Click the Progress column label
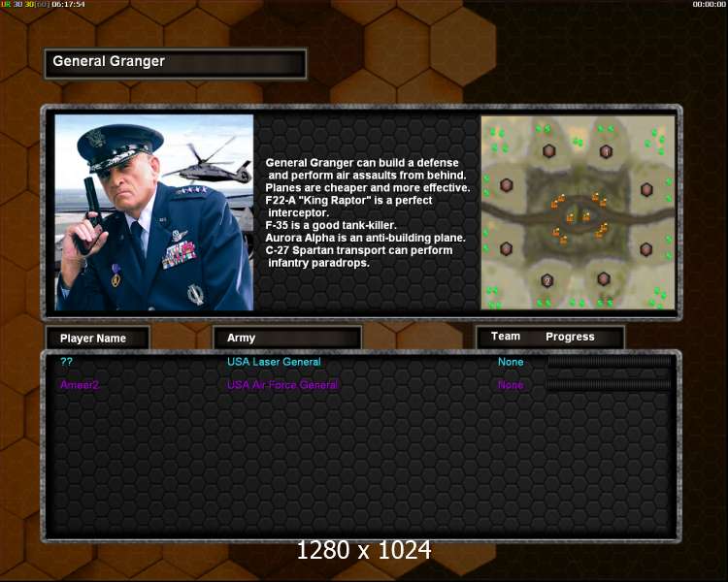728x582 pixels. [570, 337]
